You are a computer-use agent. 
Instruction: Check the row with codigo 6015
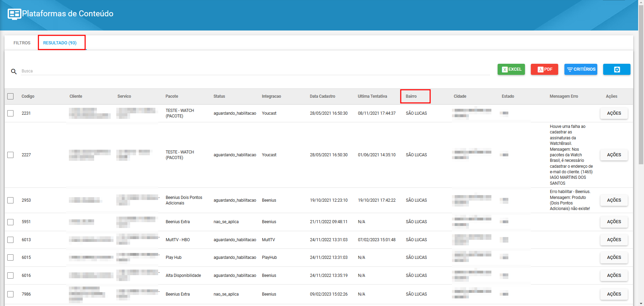tap(10, 257)
